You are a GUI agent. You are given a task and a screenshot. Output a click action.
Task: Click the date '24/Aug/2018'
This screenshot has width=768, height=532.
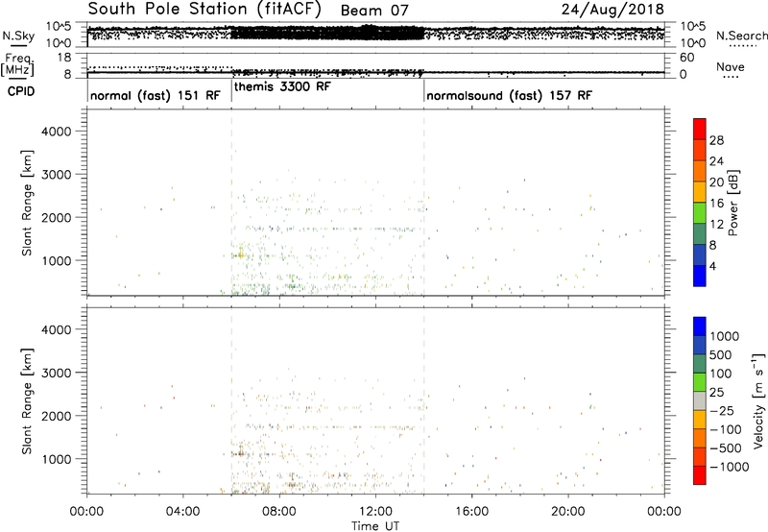tap(612, 10)
